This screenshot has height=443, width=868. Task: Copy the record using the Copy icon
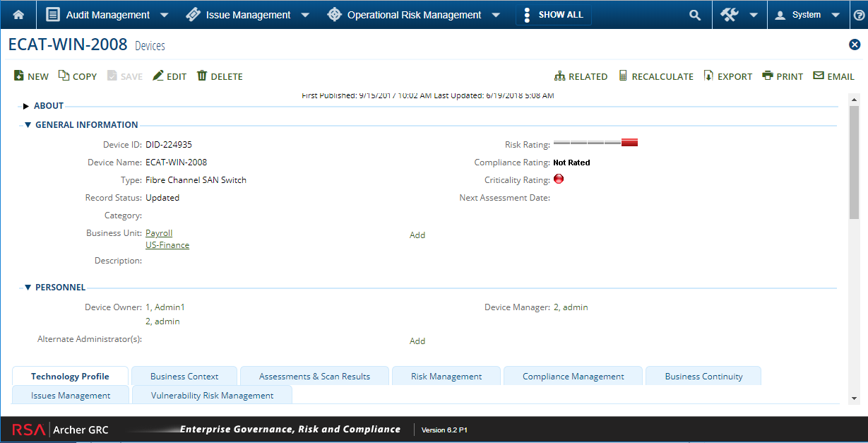(x=64, y=76)
